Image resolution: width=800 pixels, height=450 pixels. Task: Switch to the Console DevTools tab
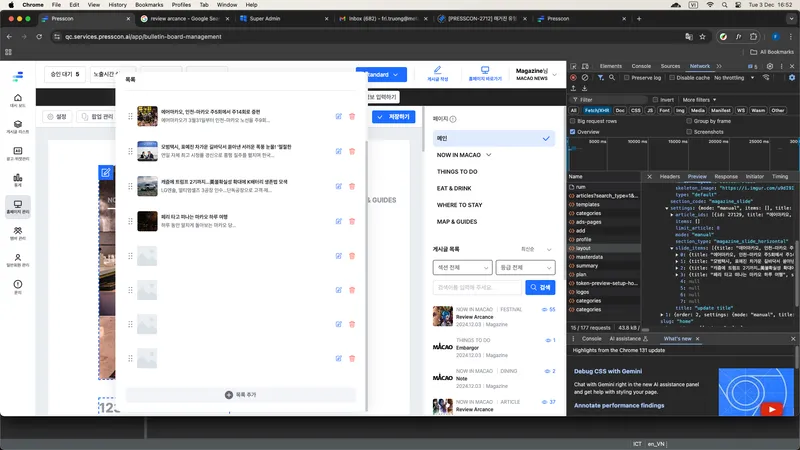641,66
